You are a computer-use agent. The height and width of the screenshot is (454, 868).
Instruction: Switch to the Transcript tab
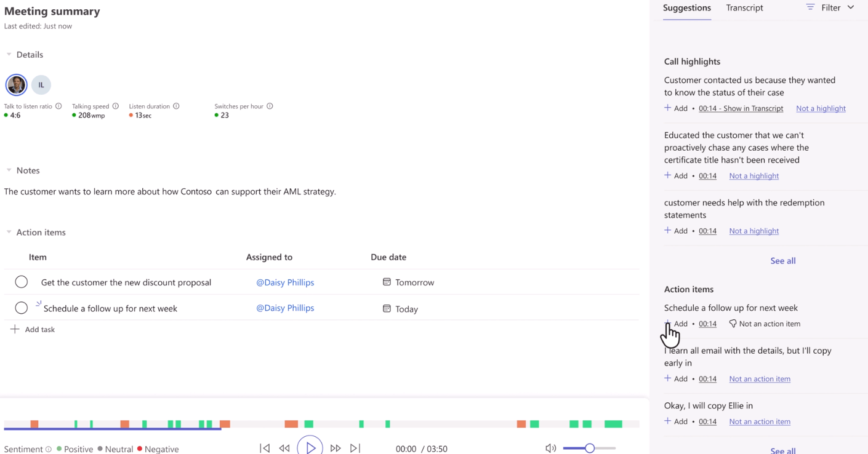point(744,8)
